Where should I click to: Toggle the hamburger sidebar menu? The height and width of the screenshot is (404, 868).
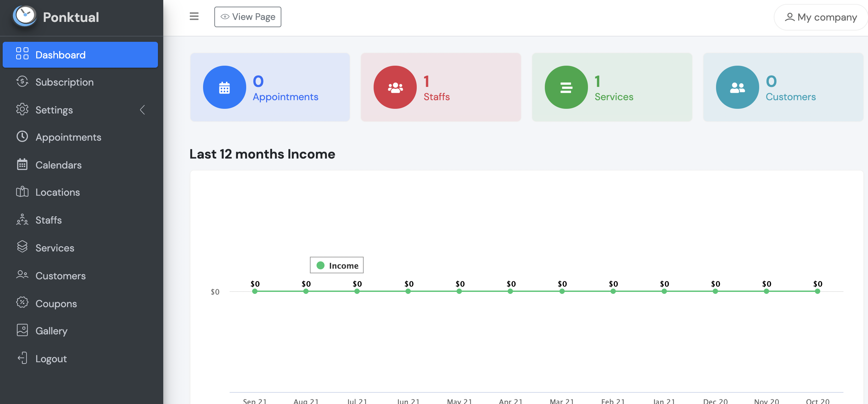point(194,16)
